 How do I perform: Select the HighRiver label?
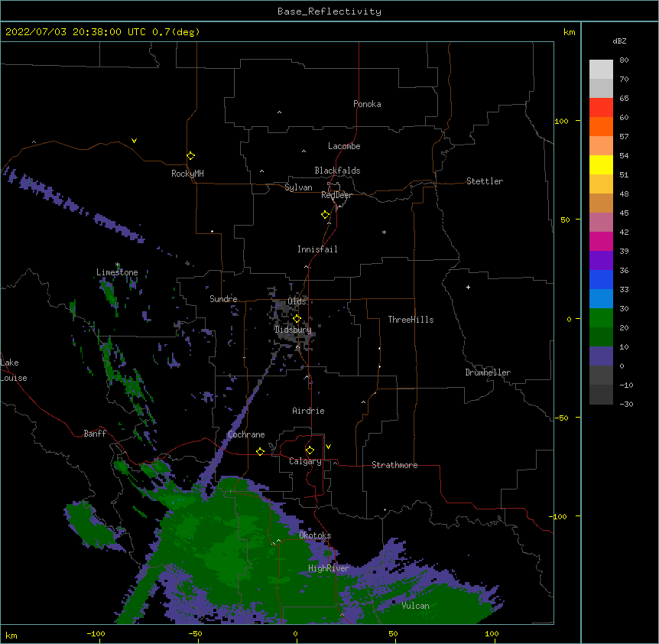329,568
